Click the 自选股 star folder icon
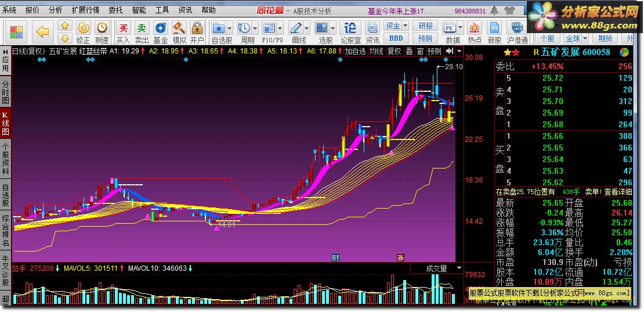This screenshot has width=644, height=312. coord(219,28)
